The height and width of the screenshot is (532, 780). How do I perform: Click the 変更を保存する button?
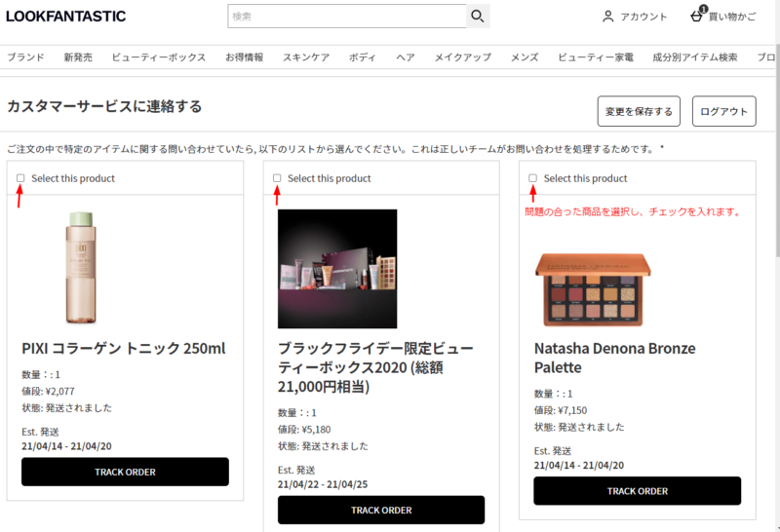point(639,111)
